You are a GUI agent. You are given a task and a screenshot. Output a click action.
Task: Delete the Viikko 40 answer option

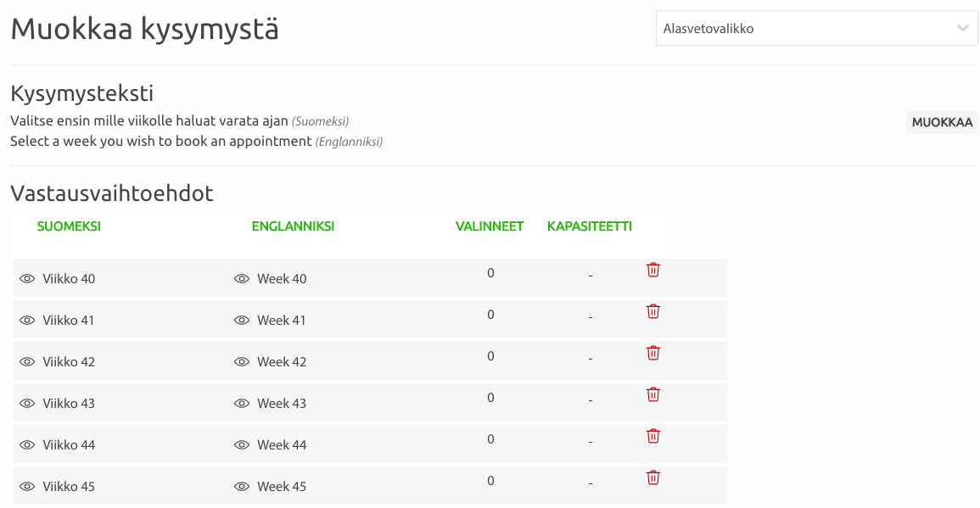pyautogui.click(x=653, y=270)
